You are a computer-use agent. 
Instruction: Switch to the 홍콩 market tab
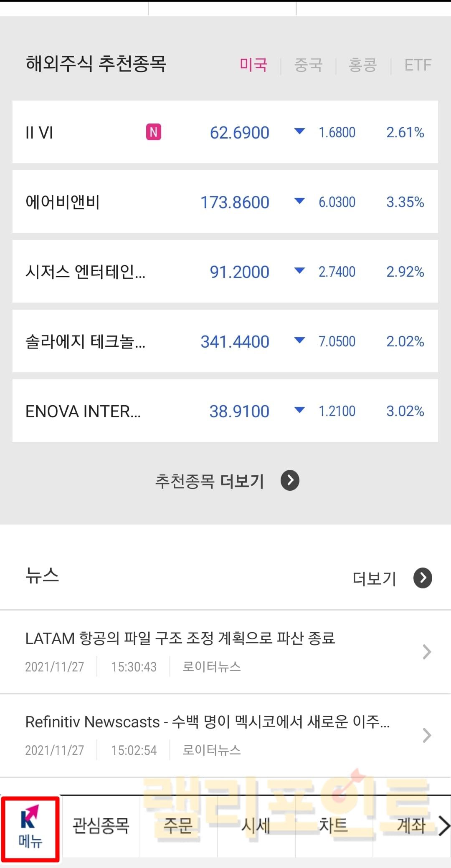(362, 65)
